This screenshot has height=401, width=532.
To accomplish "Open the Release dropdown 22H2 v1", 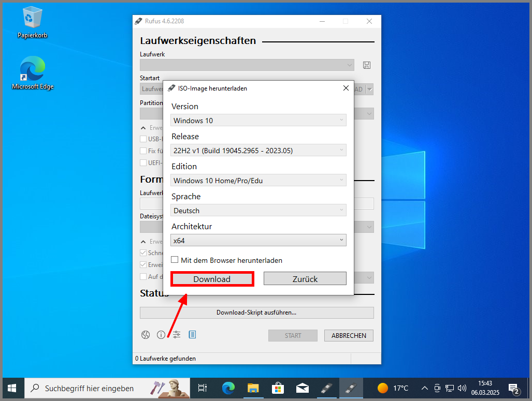I will tap(258, 150).
